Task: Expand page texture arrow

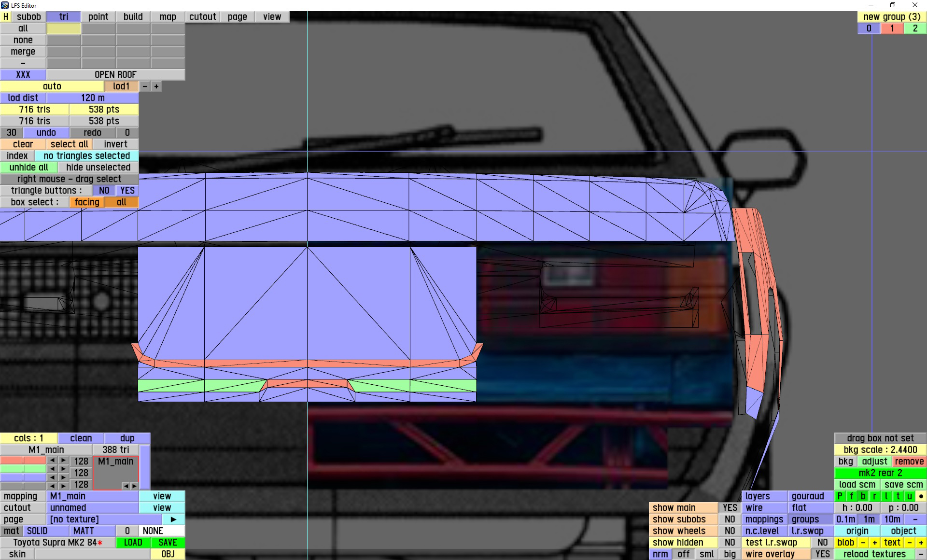Action: (x=173, y=519)
